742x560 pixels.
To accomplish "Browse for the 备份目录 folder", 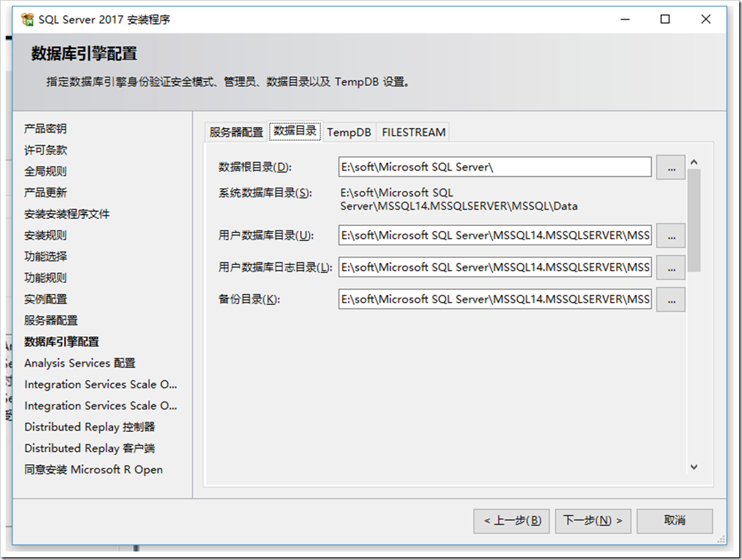I will tap(670, 300).
